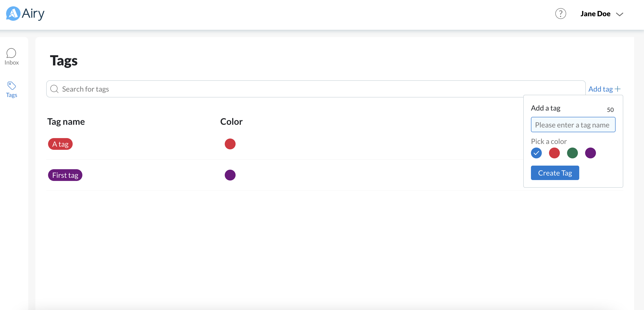This screenshot has width=644, height=310.
Task: Open the help question mark icon
Action: tap(561, 14)
